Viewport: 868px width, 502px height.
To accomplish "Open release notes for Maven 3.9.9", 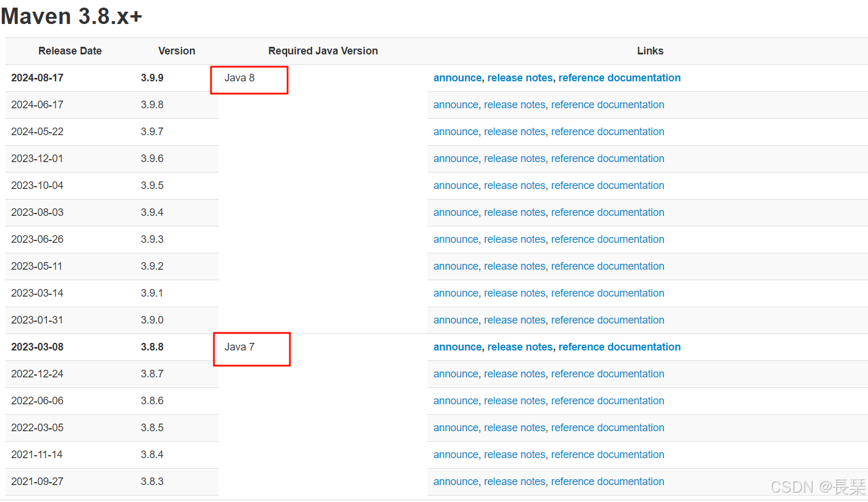I will point(519,77).
